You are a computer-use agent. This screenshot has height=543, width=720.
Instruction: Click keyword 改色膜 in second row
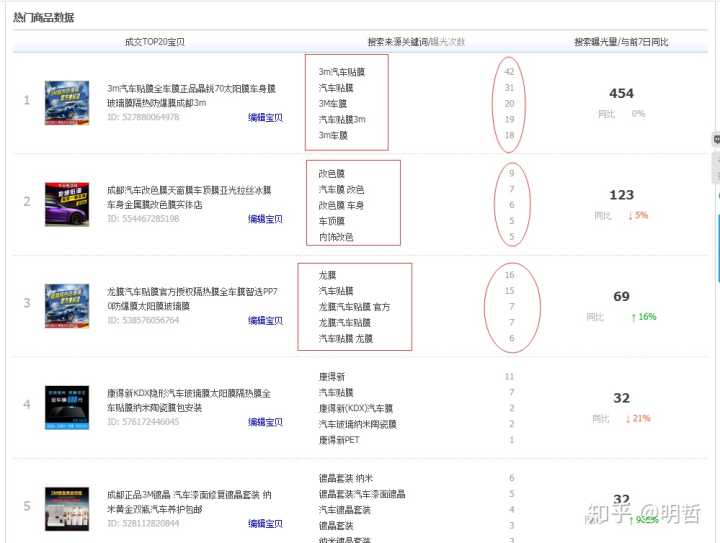click(332, 174)
